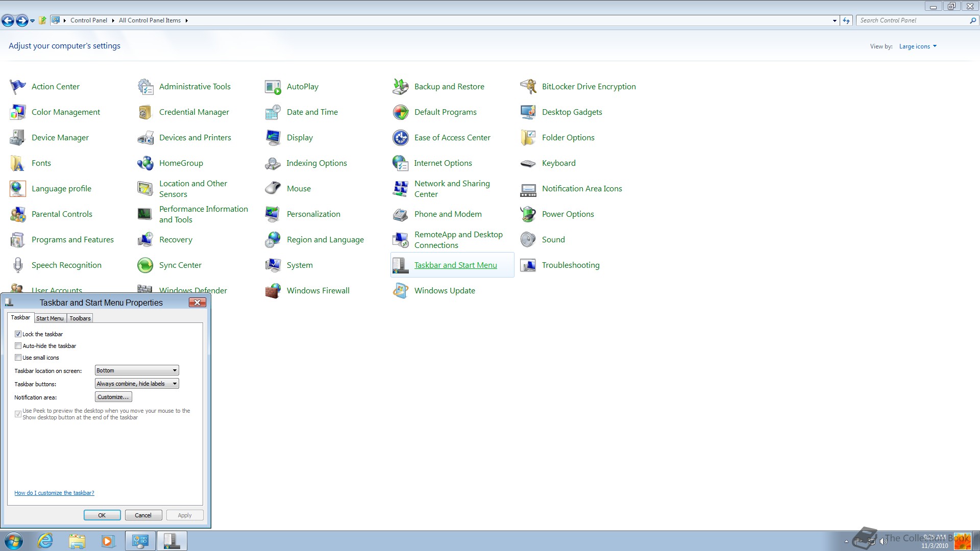Open Power Options
980x551 pixels.
click(568, 214)
